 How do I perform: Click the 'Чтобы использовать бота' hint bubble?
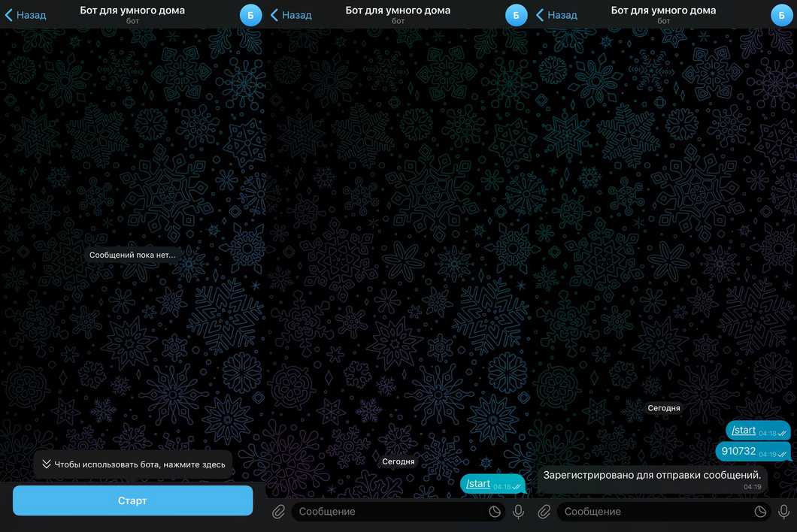coord(133,464)
